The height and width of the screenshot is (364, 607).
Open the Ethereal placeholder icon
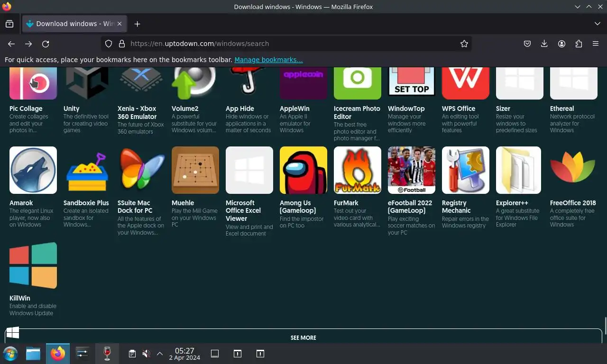[x=574, y=83]
